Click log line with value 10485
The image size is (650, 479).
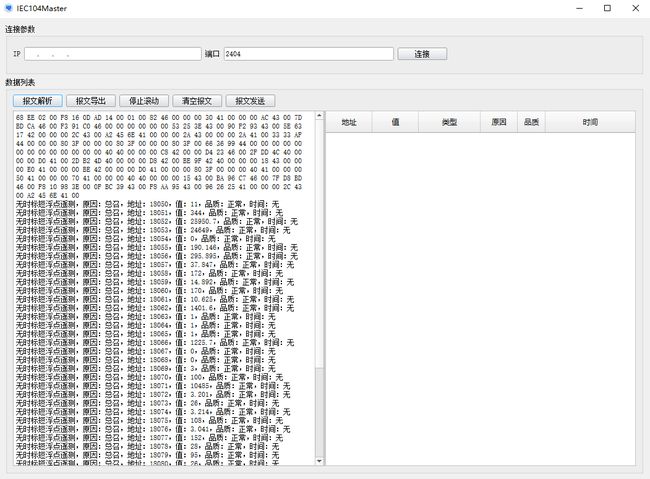[x=153, y=386]
